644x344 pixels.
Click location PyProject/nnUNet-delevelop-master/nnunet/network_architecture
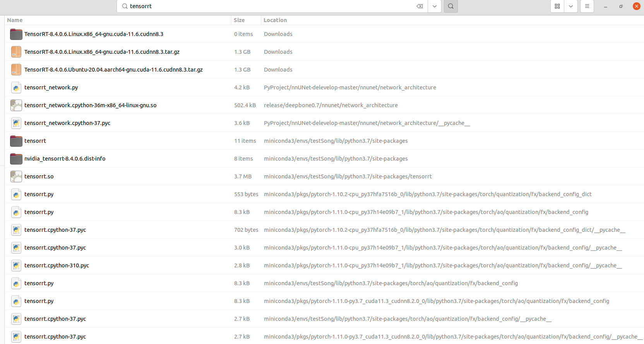coord(350,87)
